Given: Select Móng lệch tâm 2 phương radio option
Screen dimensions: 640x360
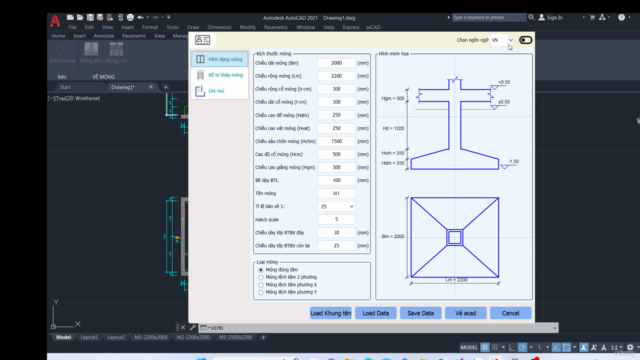Looking at the screenshot, I should (x=261, y=278).
